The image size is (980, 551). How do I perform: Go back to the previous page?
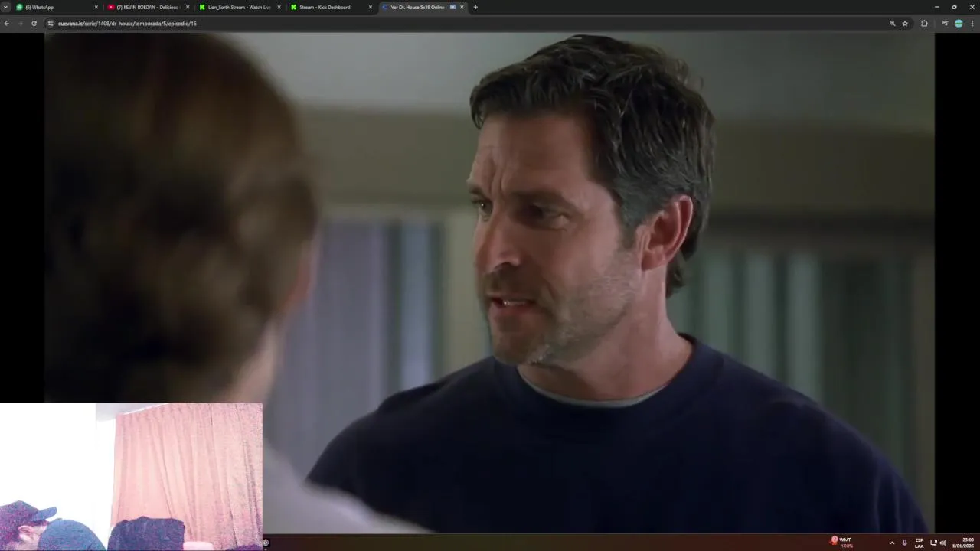(x=6, y=24)
